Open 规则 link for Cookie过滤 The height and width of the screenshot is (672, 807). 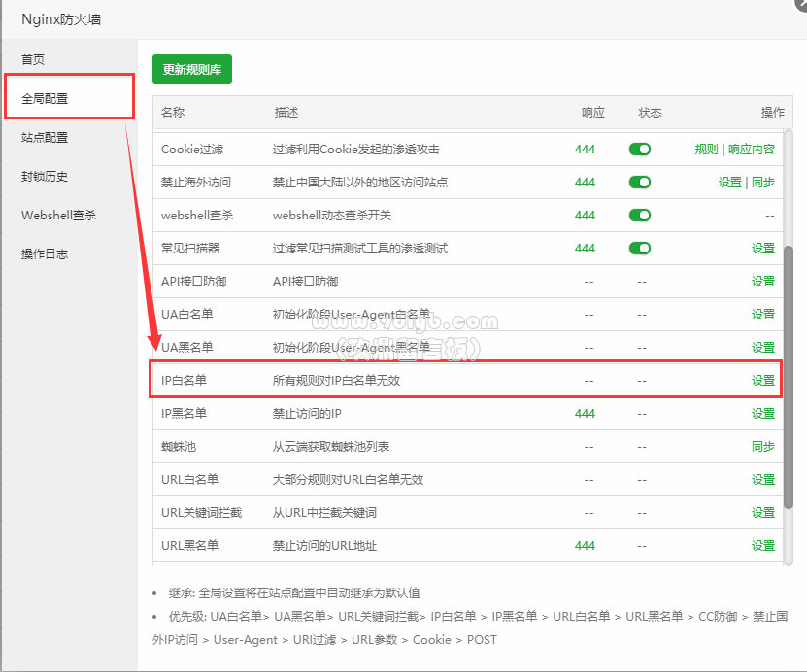tap(706, 150)
